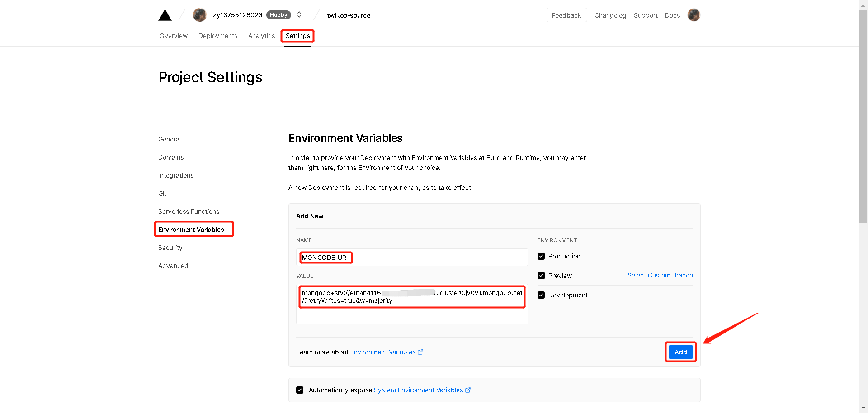Viewport: 868px width, 413px height.
Task: Toggle the Preview environment checkbox
Action: (541, 276)
